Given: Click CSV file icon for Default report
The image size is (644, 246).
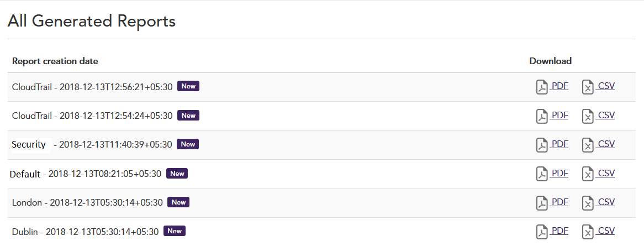Looking at the screenshot, I should (588, 174).
